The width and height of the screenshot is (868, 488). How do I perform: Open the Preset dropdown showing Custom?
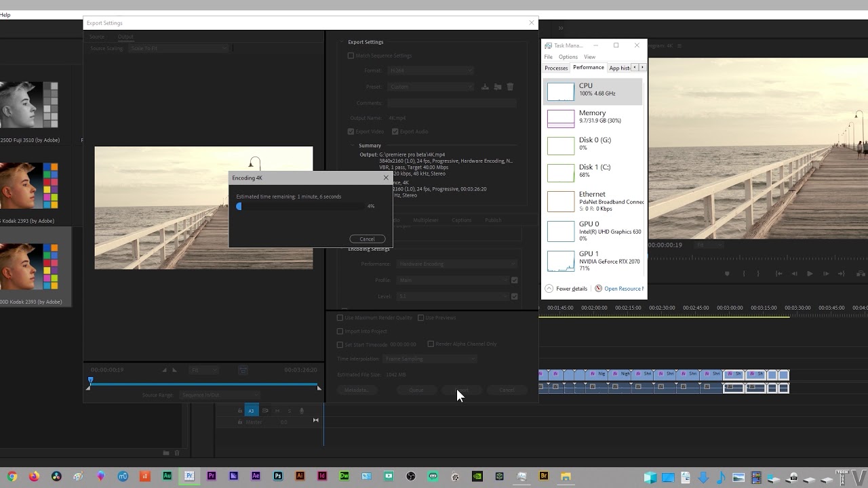click(x=431, y=87)
